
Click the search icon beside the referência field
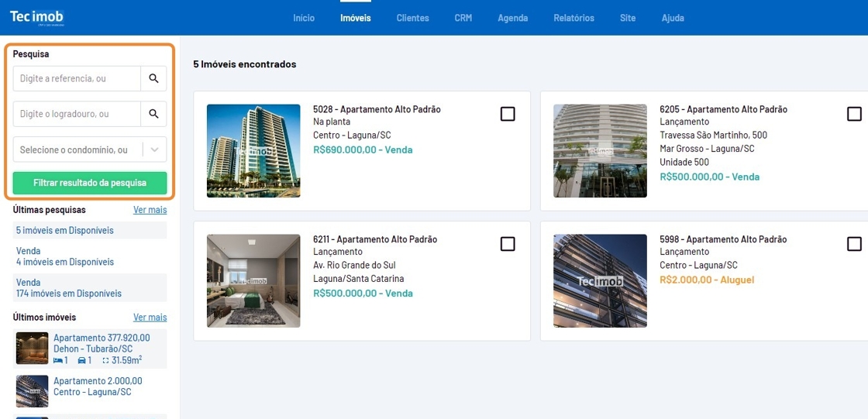point(153,79)
